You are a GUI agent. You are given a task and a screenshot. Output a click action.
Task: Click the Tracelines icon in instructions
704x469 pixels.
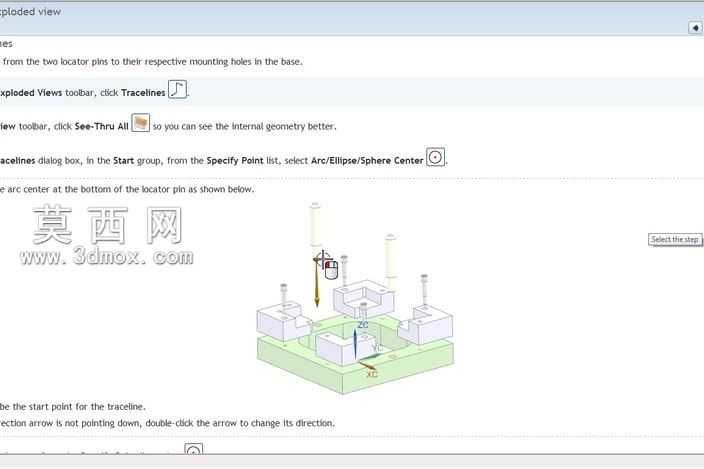[x=177, y=89]
